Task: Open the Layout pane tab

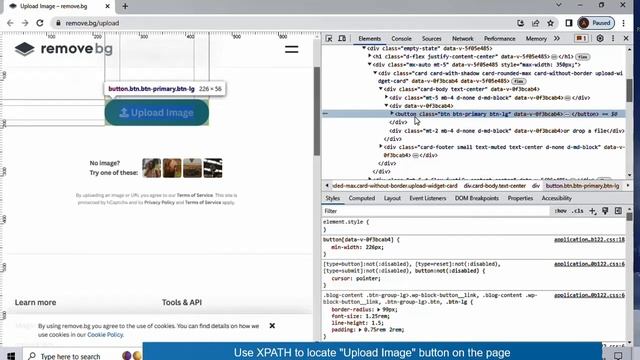Action: (392, 198)
